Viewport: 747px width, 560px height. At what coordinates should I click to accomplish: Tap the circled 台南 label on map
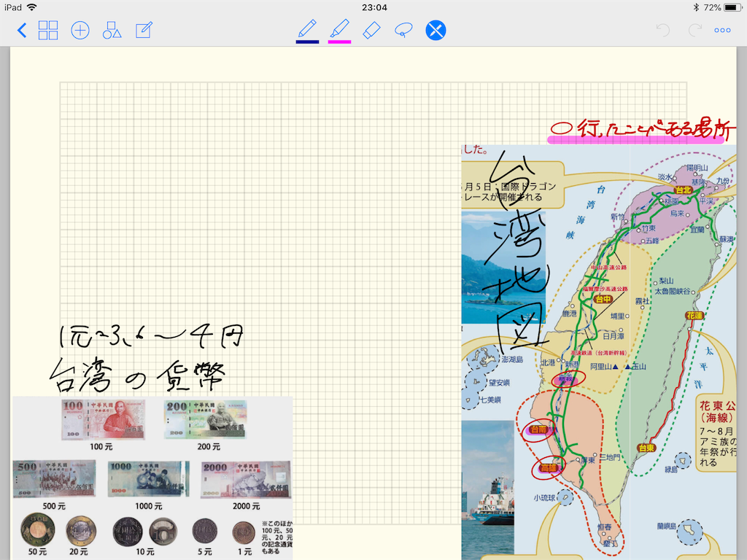[538, 429]
